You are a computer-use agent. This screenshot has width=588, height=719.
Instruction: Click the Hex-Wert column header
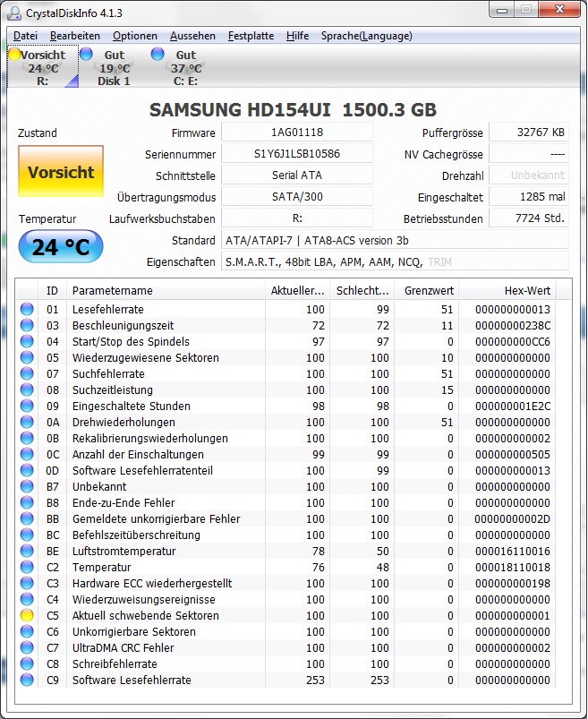point(507,291)
